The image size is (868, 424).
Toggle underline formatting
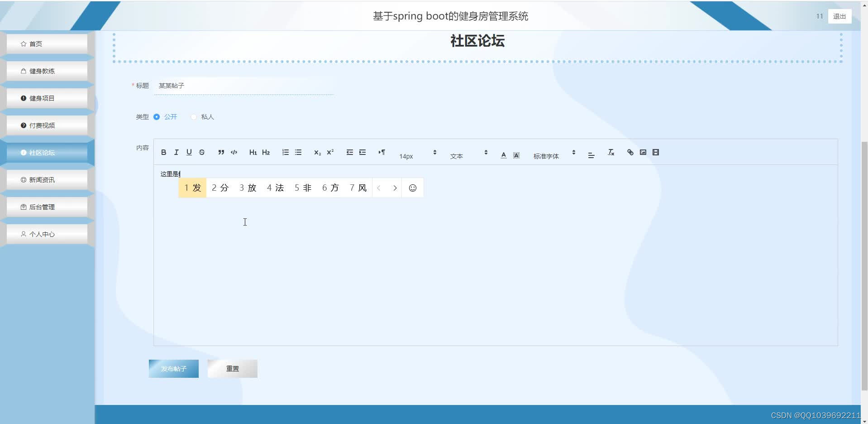(189, 152)
